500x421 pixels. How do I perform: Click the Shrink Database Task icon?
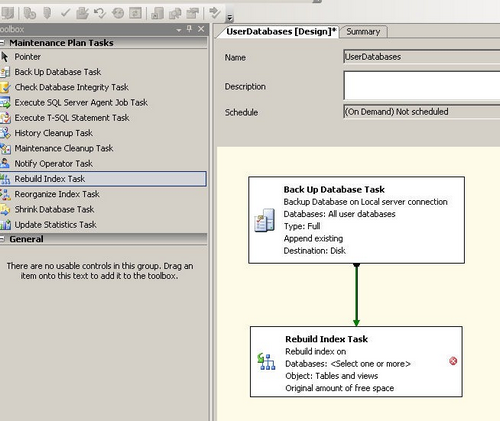tap(5, 209)
